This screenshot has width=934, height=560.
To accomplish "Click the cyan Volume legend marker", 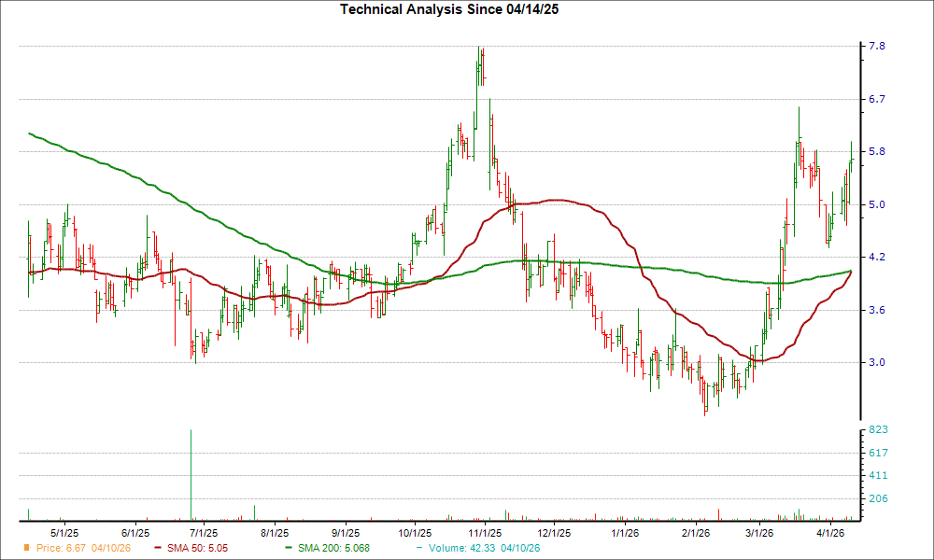I will (420, 549).
